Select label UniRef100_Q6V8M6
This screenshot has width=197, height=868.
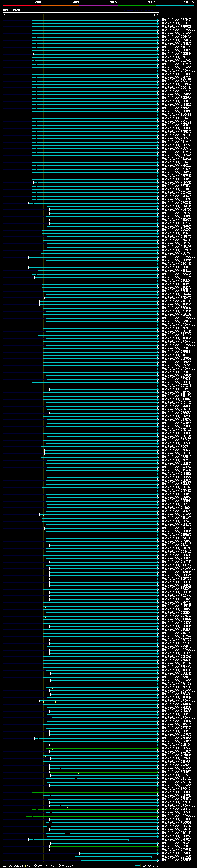point(177,853)
